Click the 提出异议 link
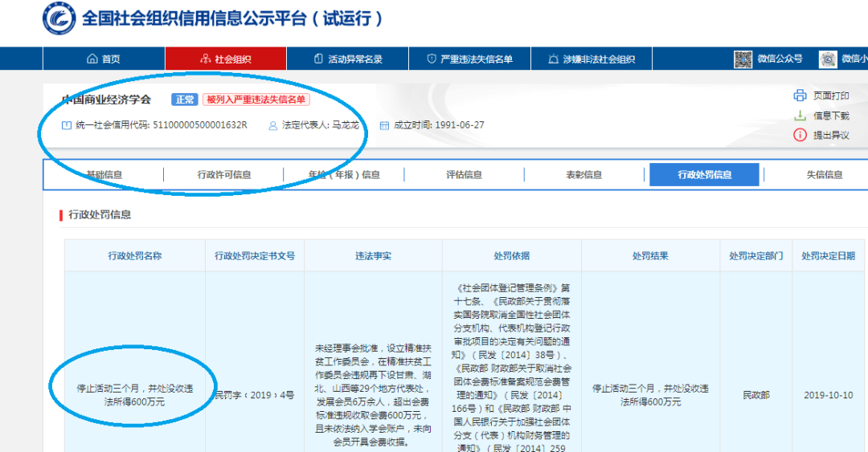This screenshot has height=452, width=868. coord(831,135)
